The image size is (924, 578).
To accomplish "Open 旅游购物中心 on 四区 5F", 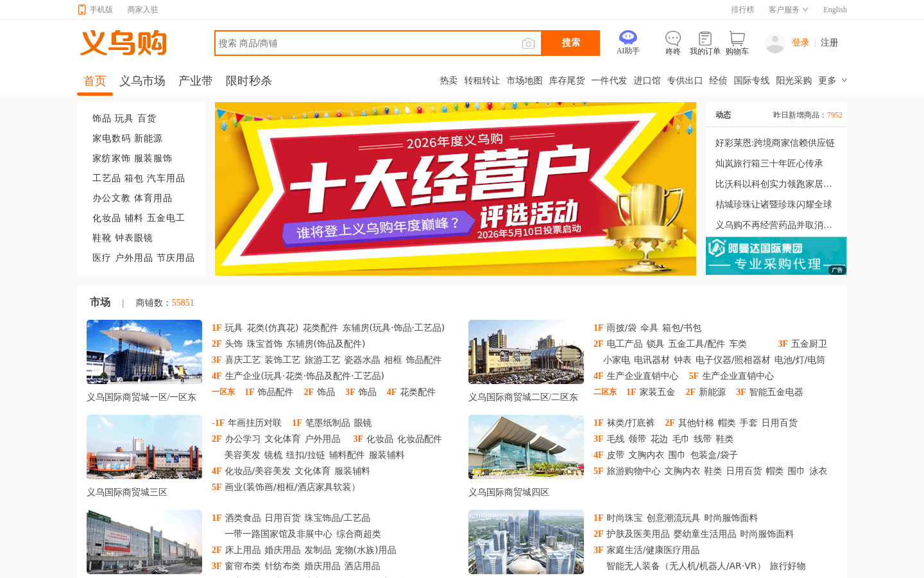I will [x=633, y=471].
